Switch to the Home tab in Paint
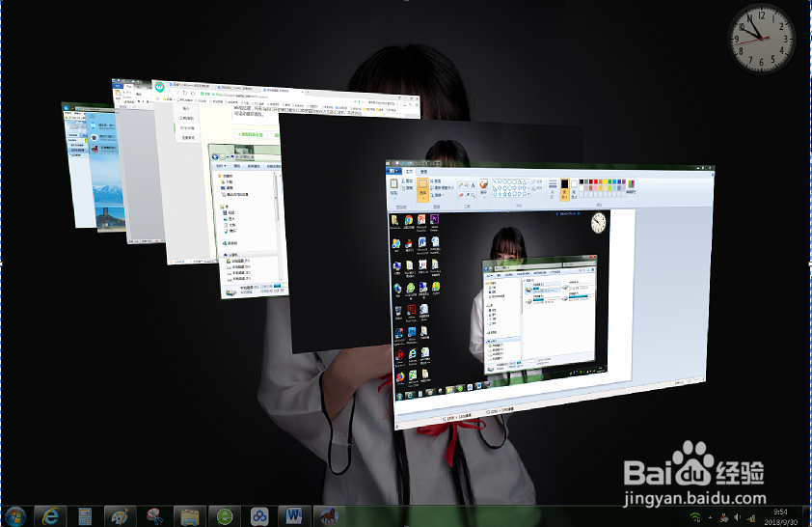The width and height of the screenshot is (812, 527). pos(409,171)
